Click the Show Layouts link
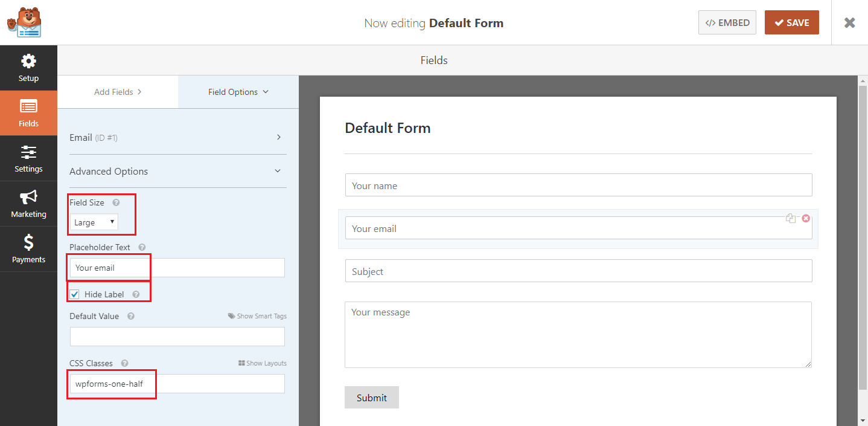Image resolution: width=868 pixels, height=426 pixels. click(x=263, y=363)
